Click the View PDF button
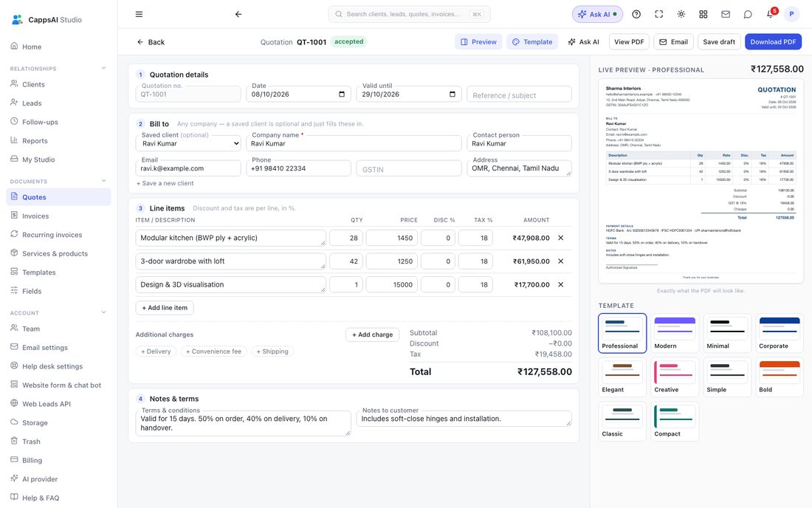Image resolution: width=812 pixels, height=508 pixels. (x=629, y=42)
